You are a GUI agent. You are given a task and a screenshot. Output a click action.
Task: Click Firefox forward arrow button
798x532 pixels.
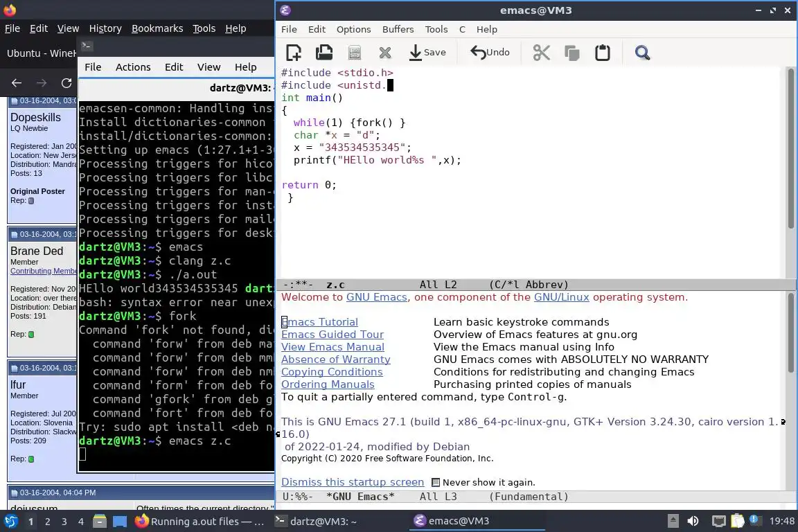coord(42,83)
